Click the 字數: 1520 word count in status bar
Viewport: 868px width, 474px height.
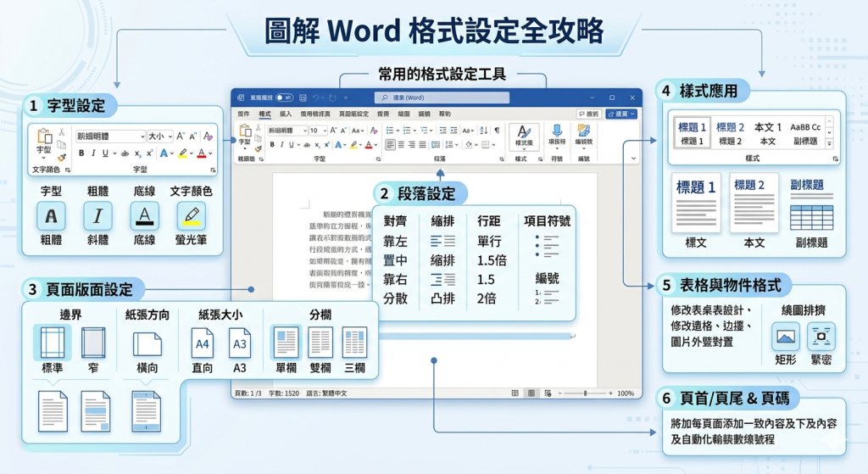point(284,393)
